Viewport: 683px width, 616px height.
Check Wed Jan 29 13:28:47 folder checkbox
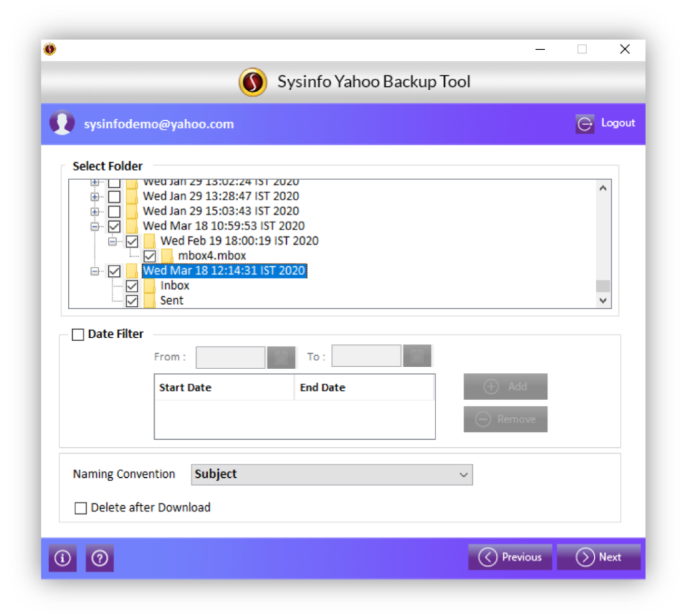click(x=115, y=197)
